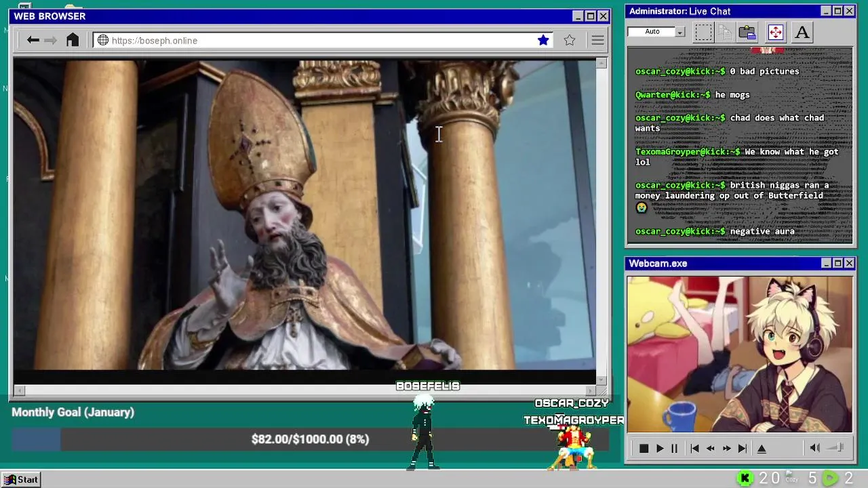Click the anime webcam feed image

[x=739, y=354]
